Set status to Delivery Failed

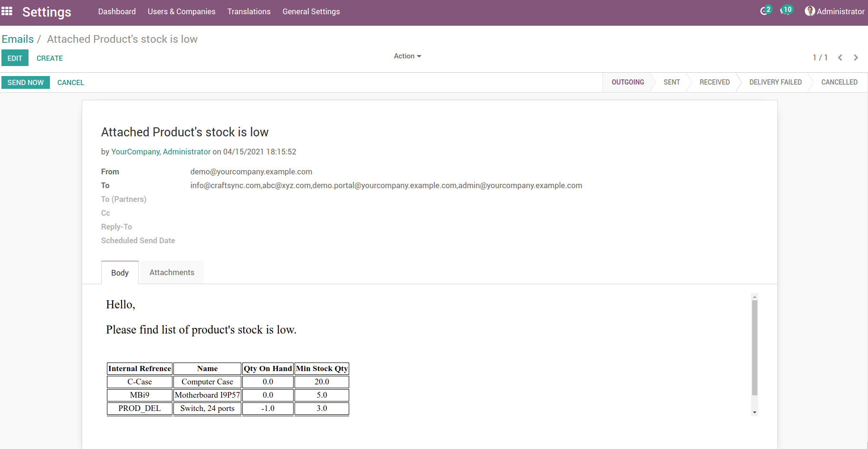(x=775, y=82)
